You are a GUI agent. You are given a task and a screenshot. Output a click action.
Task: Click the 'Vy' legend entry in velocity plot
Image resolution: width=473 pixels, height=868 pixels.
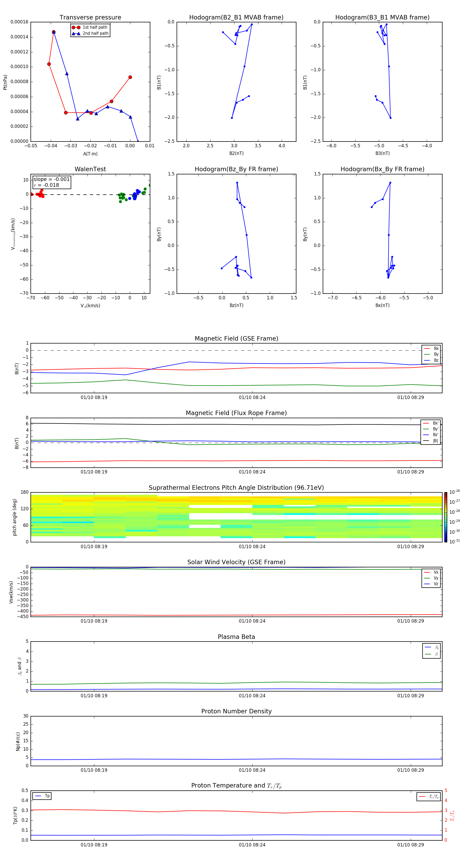pos(431,578)
